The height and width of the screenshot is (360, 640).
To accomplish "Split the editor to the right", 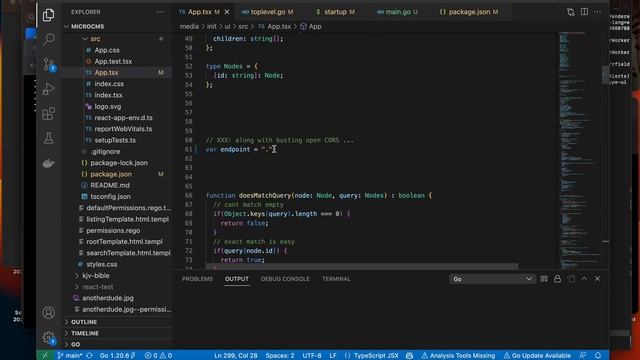I will (584, 12).
